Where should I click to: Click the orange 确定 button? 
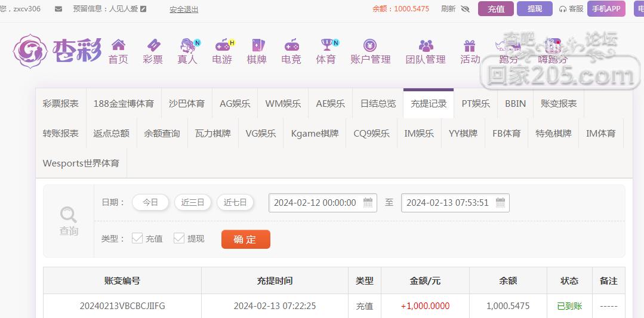coord(246,240)
